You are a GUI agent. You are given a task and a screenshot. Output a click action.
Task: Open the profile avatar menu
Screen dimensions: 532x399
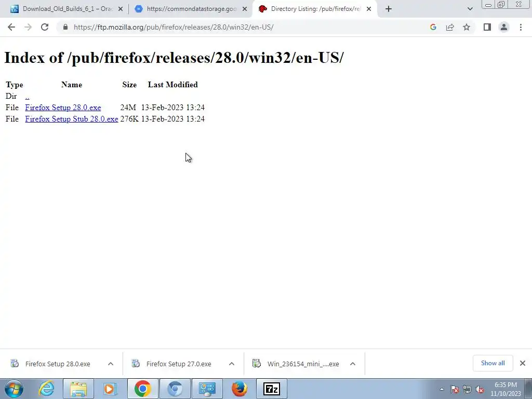504,27
